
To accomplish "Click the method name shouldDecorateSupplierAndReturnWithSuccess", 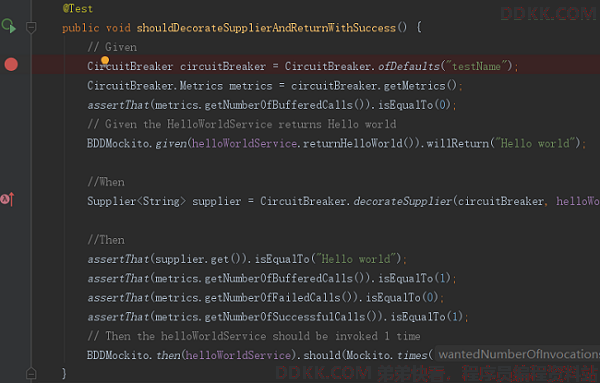I will (x=266, y=28).
